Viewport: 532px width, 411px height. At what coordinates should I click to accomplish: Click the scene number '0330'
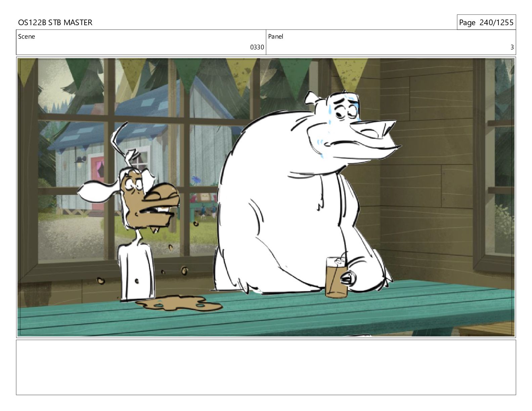pos(257,47)
